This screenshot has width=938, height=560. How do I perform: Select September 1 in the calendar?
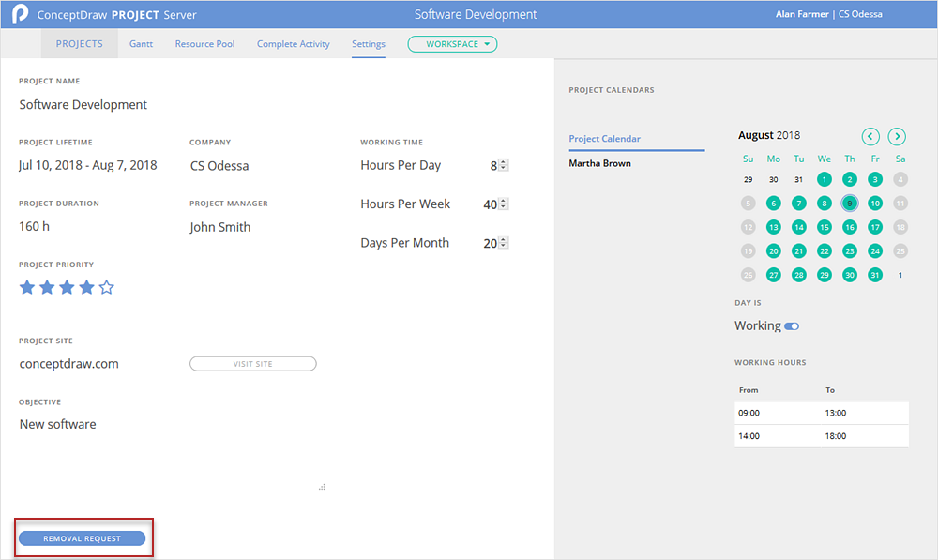point(900,275)
